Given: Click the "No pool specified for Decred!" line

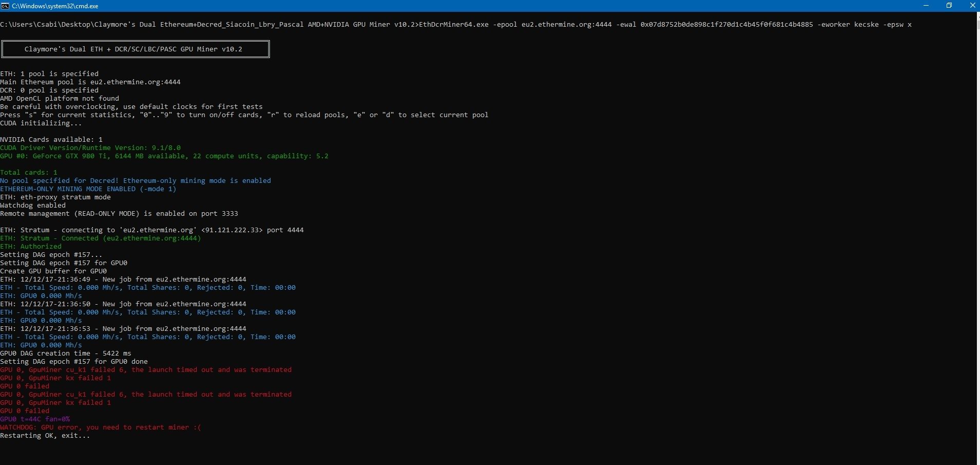Looking at the screenshot, I should pyautogui.click(x=136, y=181).
